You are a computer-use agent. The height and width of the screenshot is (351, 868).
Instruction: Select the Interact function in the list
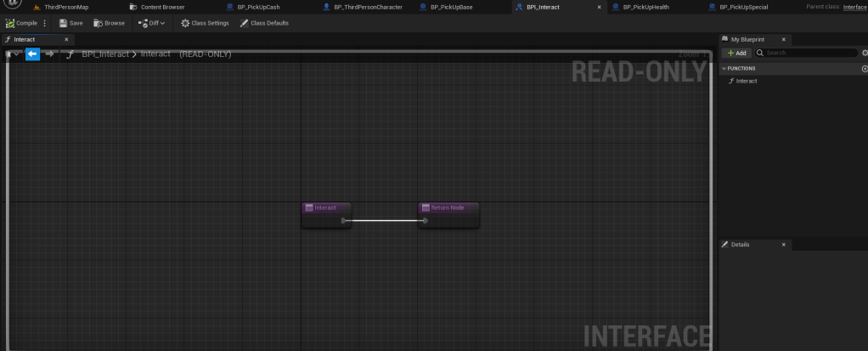point(746,81)
